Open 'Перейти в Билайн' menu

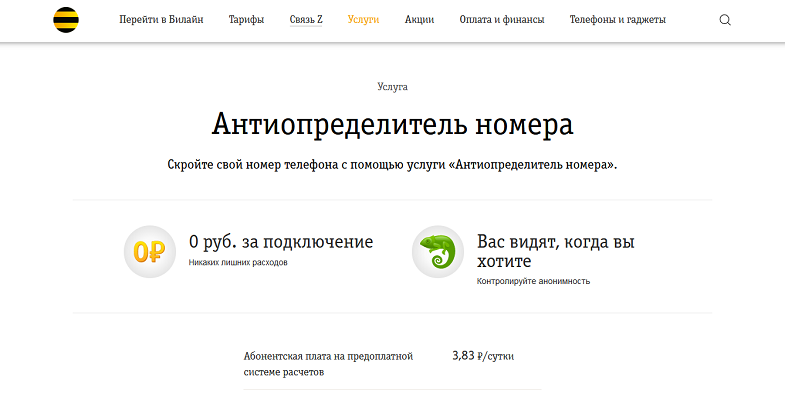coord(161,20)
